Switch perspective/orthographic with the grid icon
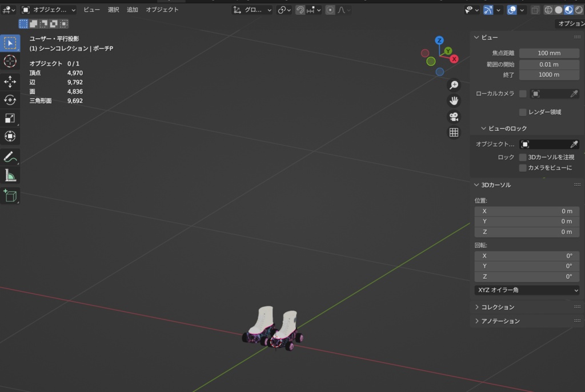The image size is (585, 392). tap(454, 133)
